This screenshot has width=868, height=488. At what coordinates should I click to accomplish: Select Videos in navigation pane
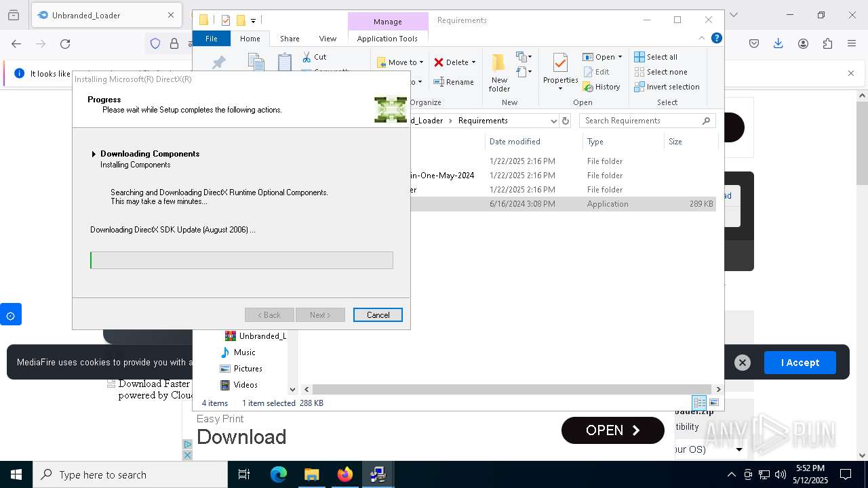[245, 385]
